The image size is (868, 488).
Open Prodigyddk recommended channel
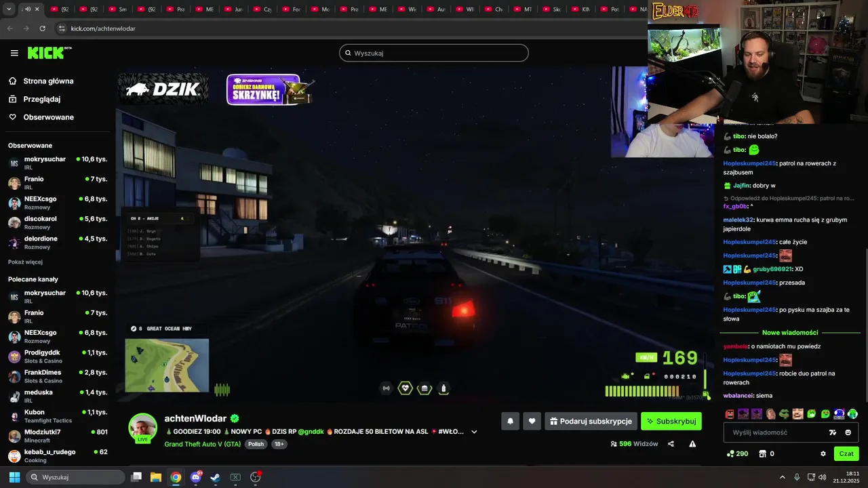point(58,357)
